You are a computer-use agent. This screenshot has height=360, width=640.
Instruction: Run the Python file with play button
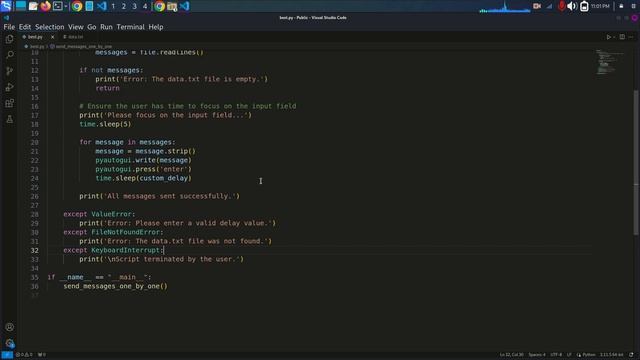click(608, 37)
